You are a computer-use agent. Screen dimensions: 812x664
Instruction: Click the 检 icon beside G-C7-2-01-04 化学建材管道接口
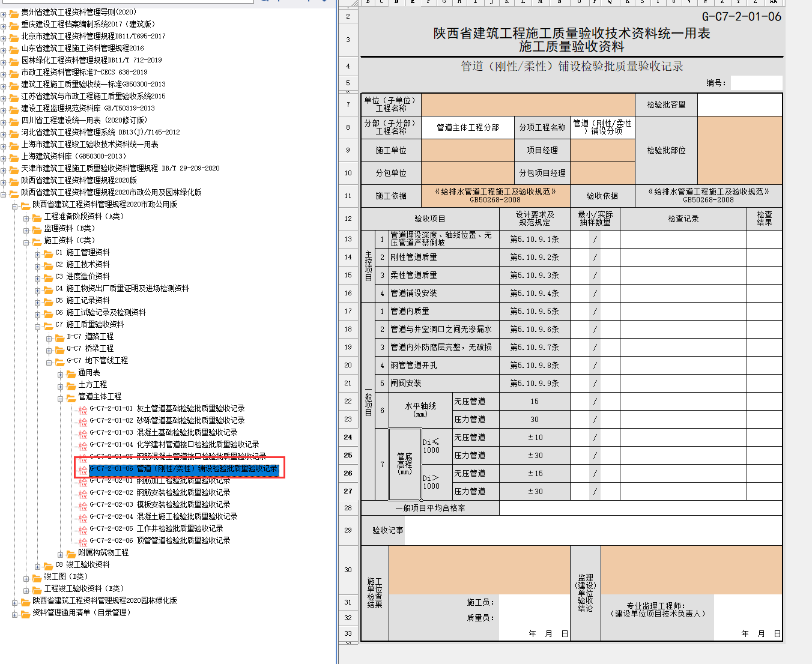point(83,445)
